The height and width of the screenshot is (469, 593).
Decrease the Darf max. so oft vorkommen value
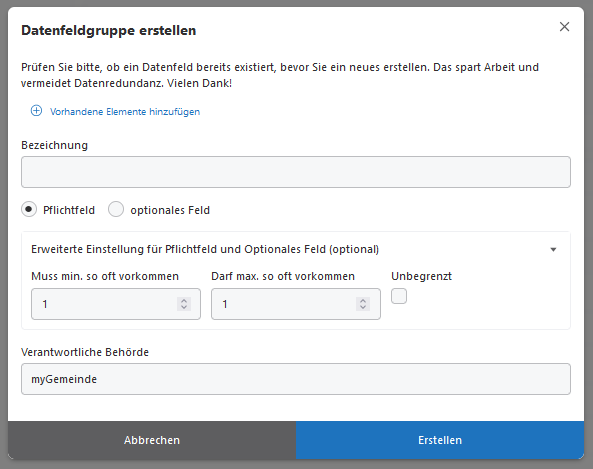click(x=363, y=307)
